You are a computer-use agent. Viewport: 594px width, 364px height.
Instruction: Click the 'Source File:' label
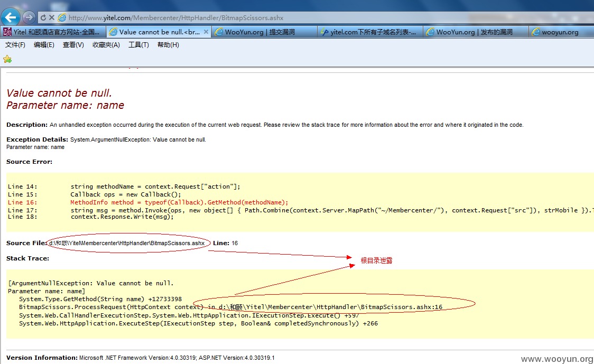click(26, 243)
